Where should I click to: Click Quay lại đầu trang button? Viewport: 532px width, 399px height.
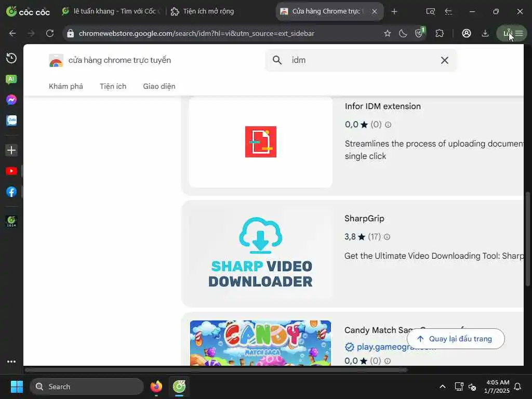pyautogui.click(x=456, y=339)
